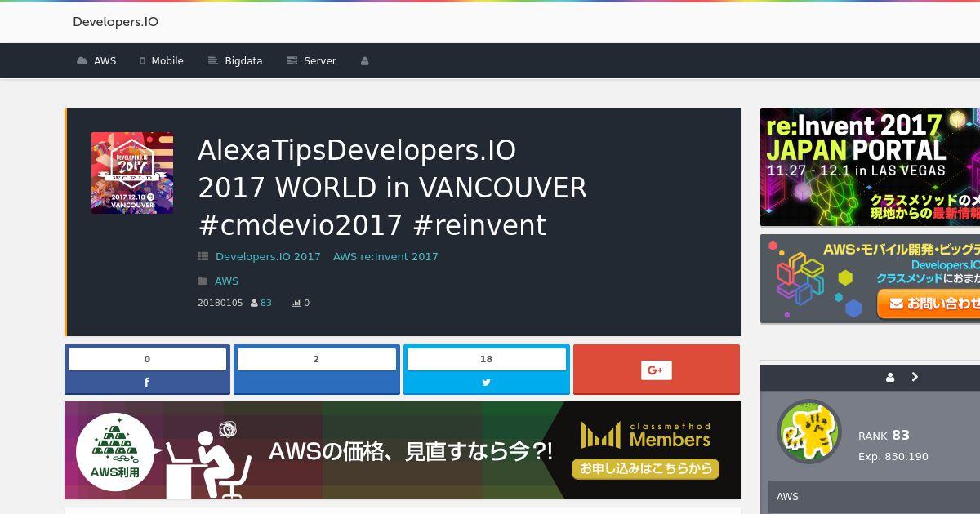Screen dimensions: 980x514
Task: Click the list icon beside Bigdata
Action: [x=213, y=61]
